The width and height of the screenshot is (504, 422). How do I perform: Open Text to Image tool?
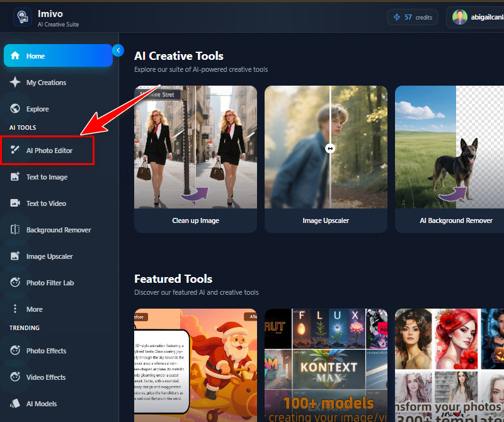58,177
